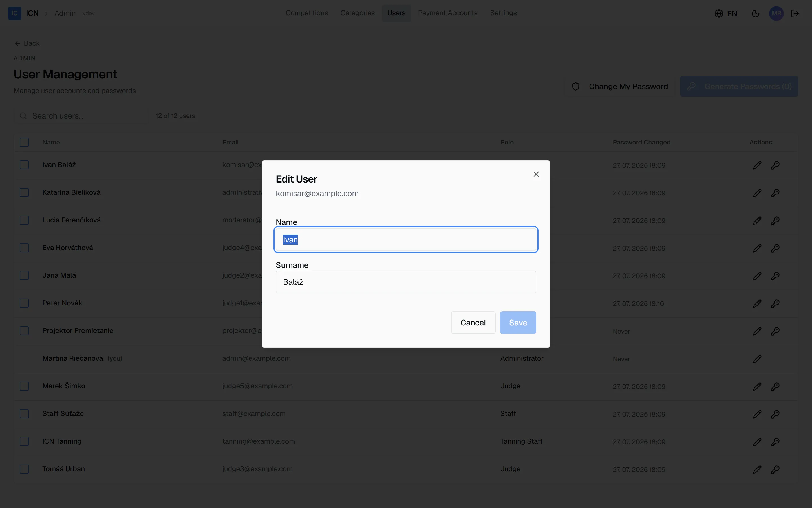The height and width of the screenshot is (508, 812).
Task: Click the Password Changed column header
Action: click(x=641, y=142)
